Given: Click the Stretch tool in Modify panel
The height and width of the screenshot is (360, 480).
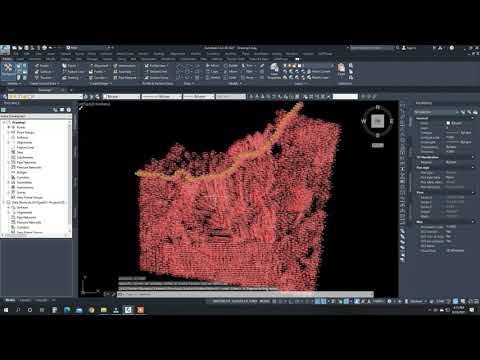Looking at the screenshot, I should (213, 78).
